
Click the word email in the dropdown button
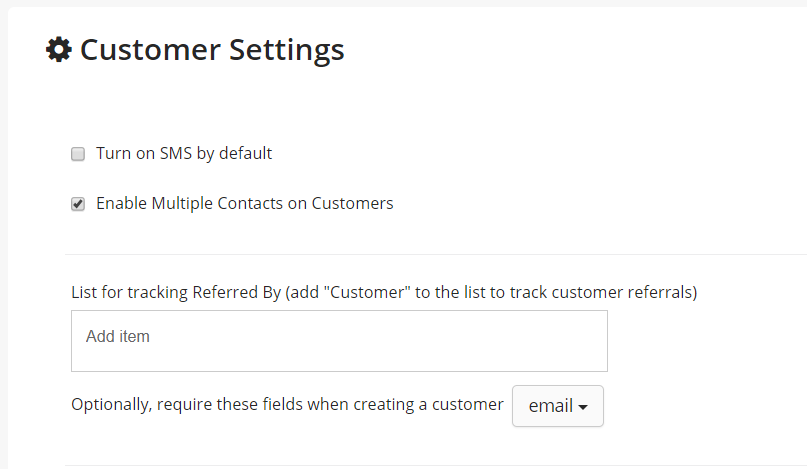(x=550, y=406)
